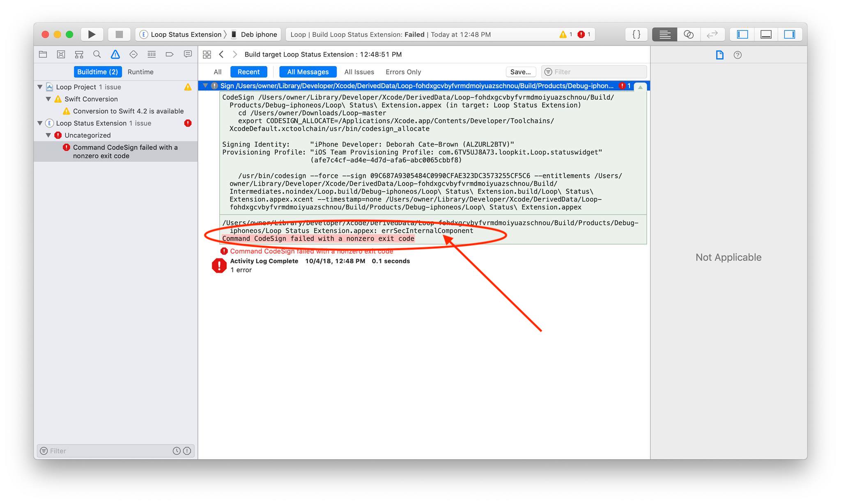Collapse the Sign step disclosure triangle

click(x=205, y=86)
